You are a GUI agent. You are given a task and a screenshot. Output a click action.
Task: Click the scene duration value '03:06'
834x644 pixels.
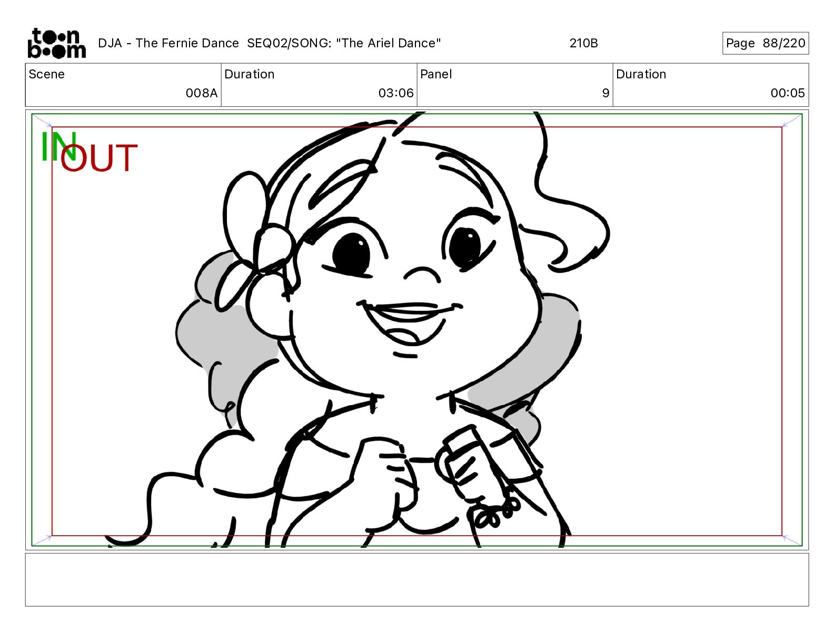pyautogui.click(x=396, y=93)
